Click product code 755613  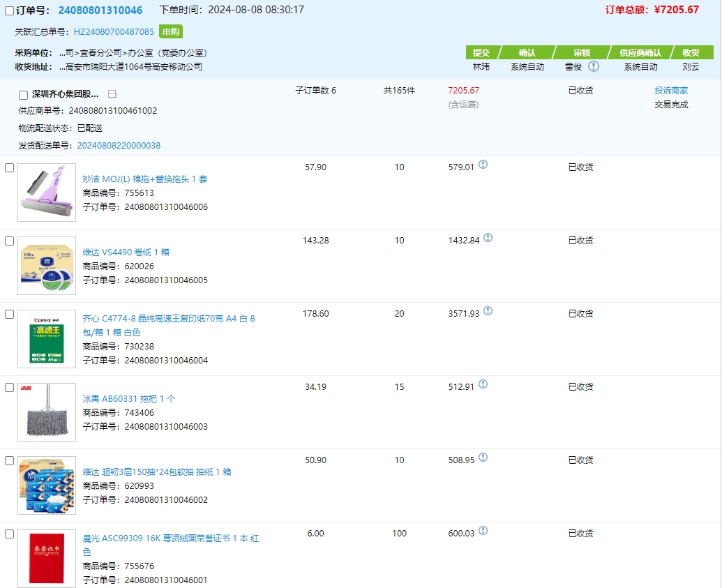pos(139,193)
